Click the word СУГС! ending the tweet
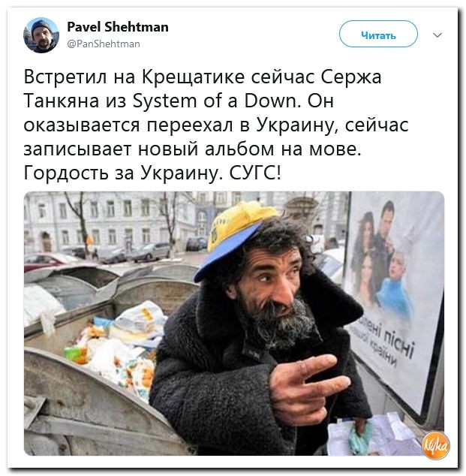 click(x=255, y=173)
